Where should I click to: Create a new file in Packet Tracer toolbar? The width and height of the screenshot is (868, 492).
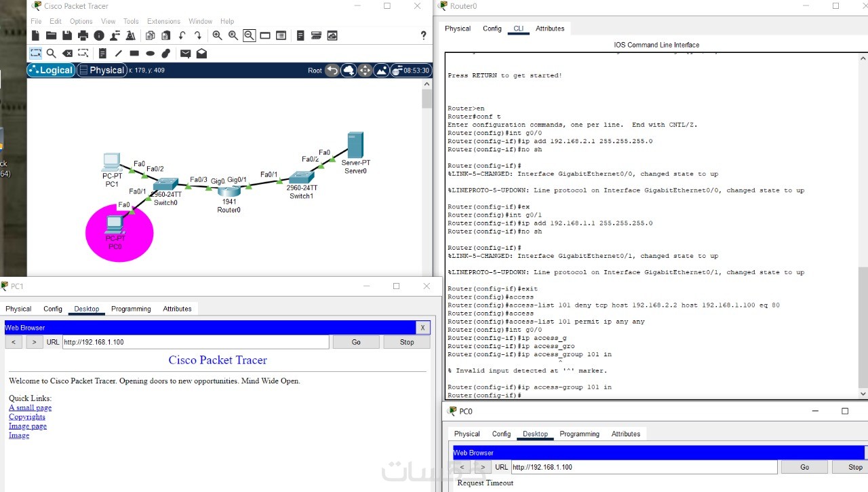click(35, 35)
